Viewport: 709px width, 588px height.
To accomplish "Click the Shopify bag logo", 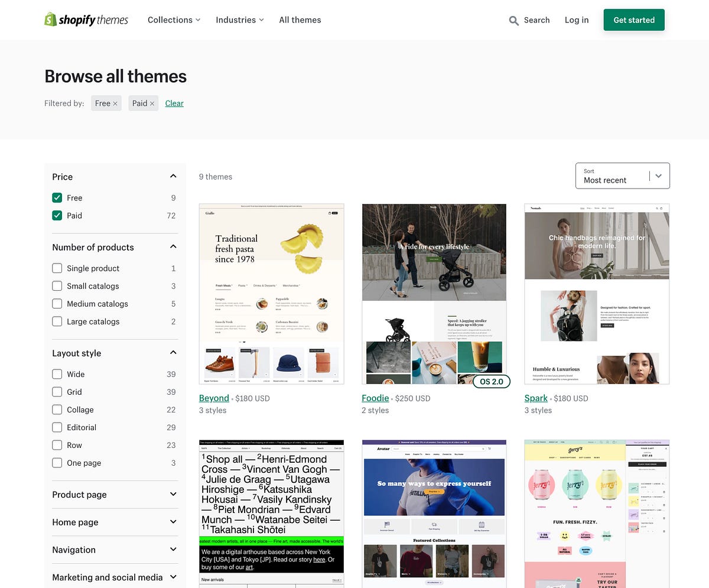I will tap(50, 20).
